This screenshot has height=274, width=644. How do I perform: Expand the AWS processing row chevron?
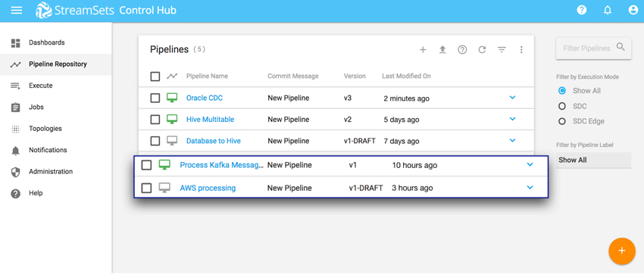point(530,188)
